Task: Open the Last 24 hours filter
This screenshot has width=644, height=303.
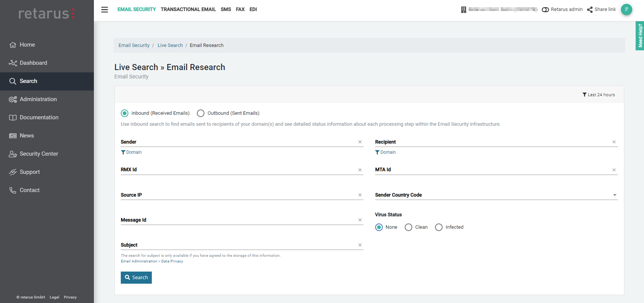Action: coord(599,95)
